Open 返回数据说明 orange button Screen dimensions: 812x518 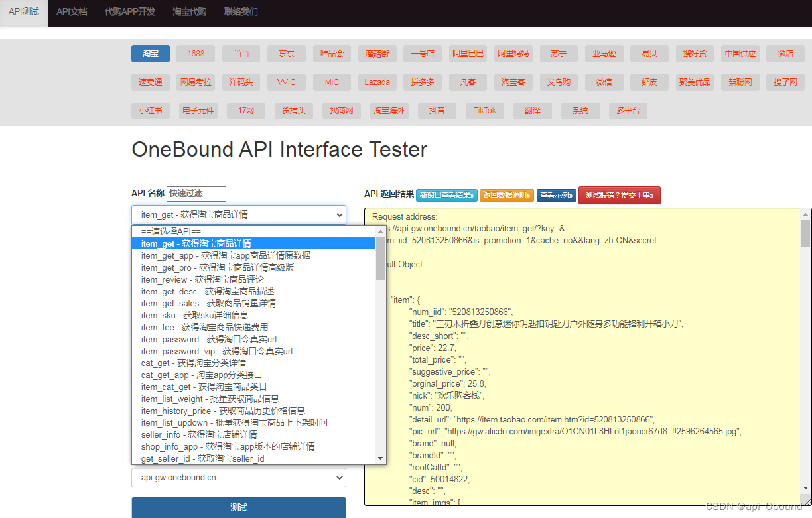tap(507, 195)
